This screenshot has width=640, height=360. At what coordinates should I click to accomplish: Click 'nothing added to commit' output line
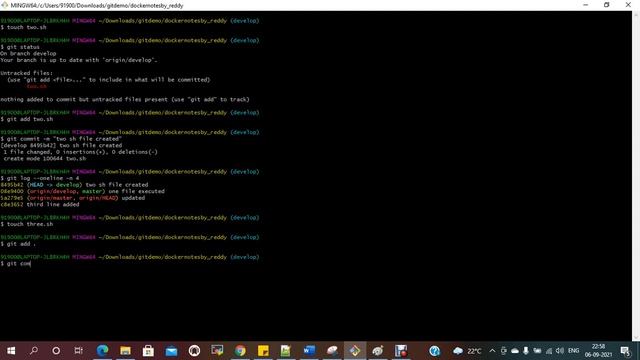pyautogui.click(x=124, y=99)
